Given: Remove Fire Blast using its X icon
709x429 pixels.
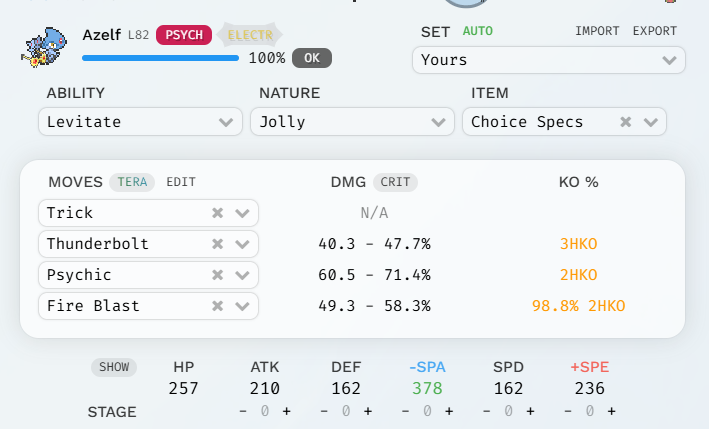Looking at the screenshot, I should coord(217,306).
